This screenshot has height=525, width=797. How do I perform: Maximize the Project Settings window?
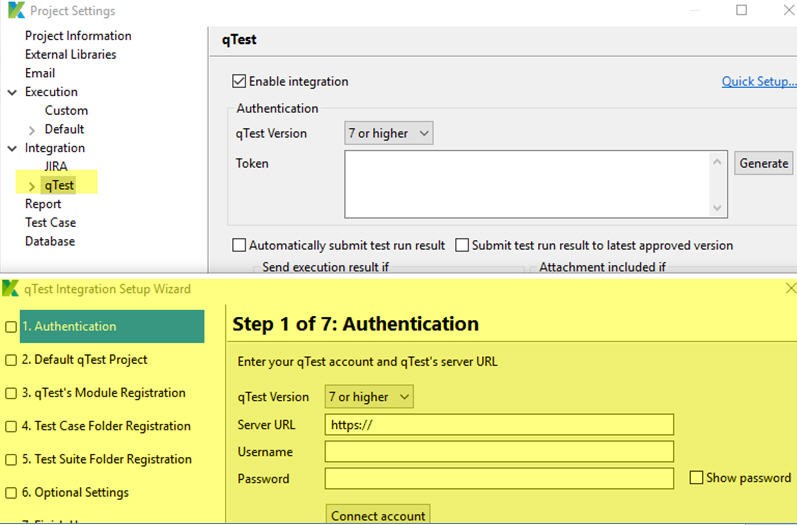pos(742,10)
